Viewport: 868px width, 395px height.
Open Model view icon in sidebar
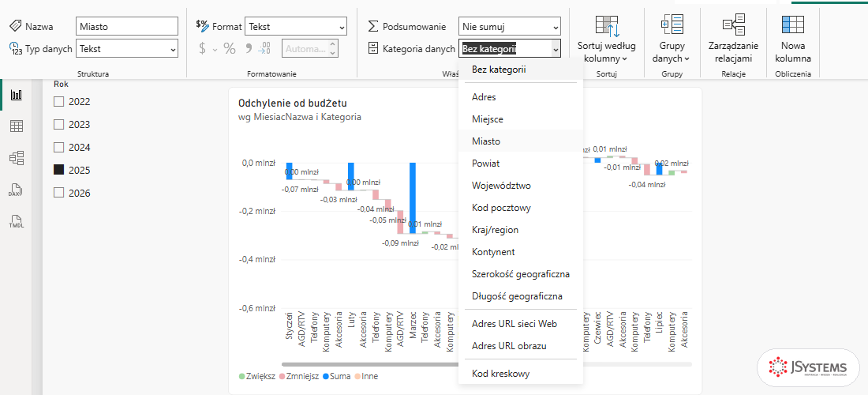[x=17, y=158]
